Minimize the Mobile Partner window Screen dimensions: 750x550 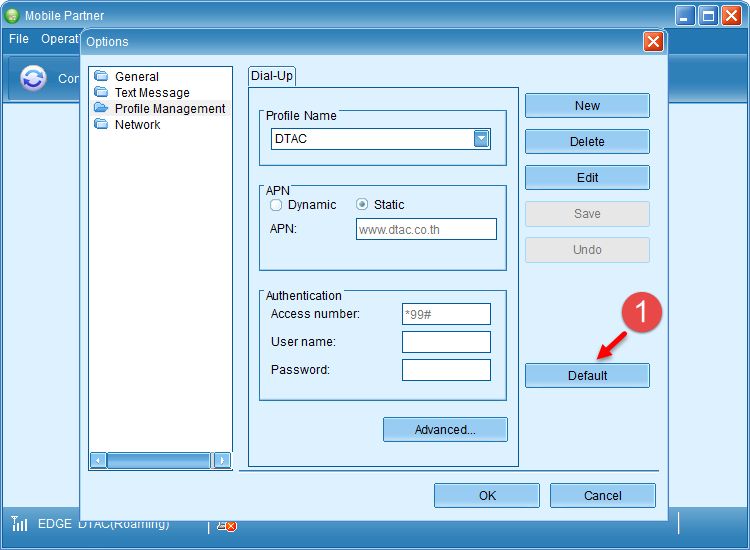685,16
